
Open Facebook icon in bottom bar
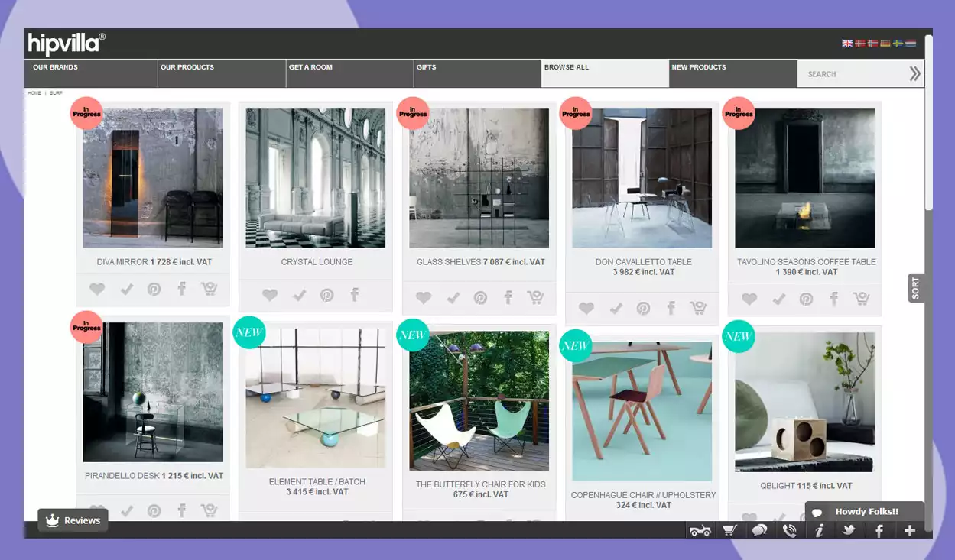point(879,530)
